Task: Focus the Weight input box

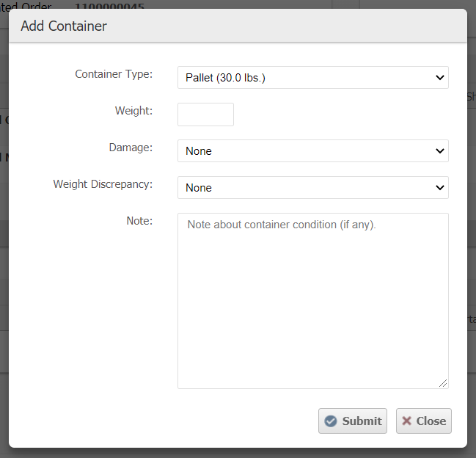Action: pos(205,114)
